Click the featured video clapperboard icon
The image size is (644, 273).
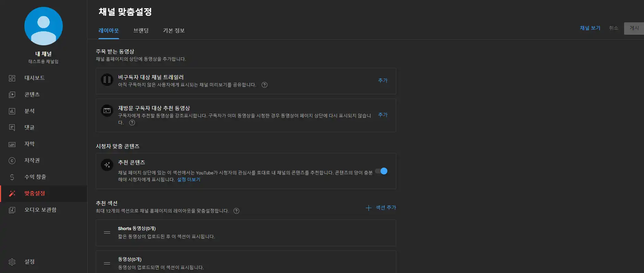point(107,111)
